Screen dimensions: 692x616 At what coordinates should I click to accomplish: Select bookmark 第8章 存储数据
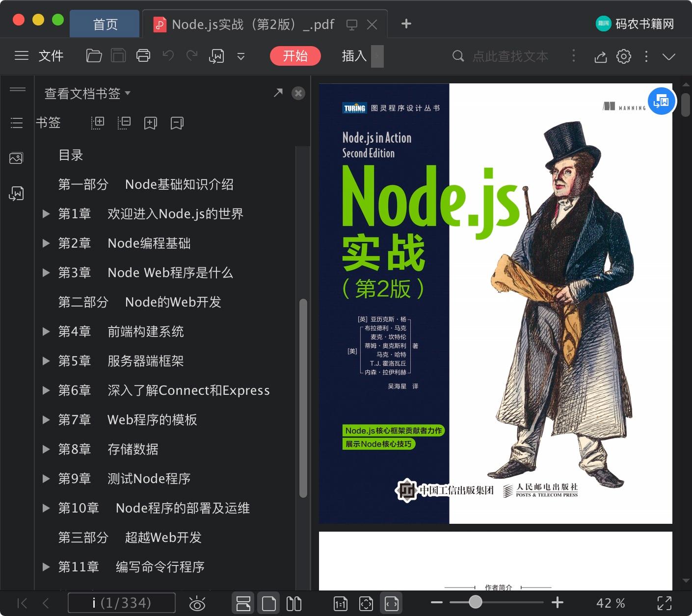[108, 449]
